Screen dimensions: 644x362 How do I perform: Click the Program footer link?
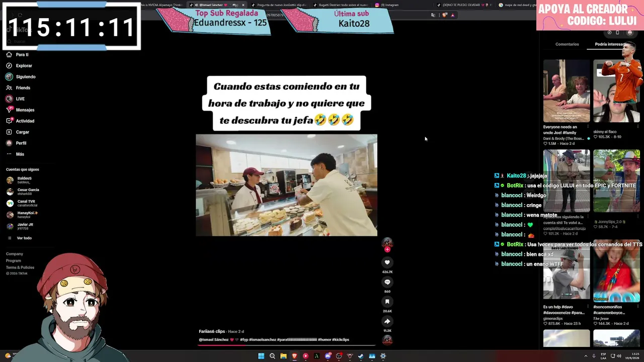tap(14, 260)
